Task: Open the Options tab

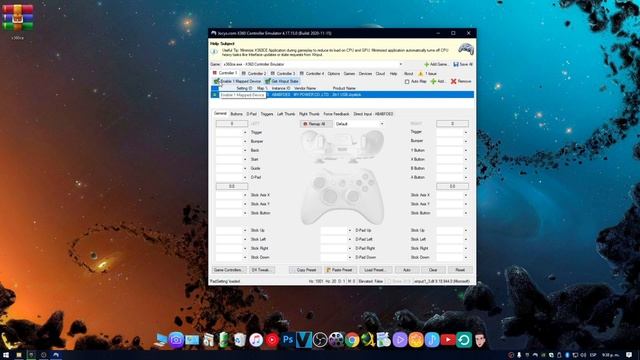Action: pos(333,74)
